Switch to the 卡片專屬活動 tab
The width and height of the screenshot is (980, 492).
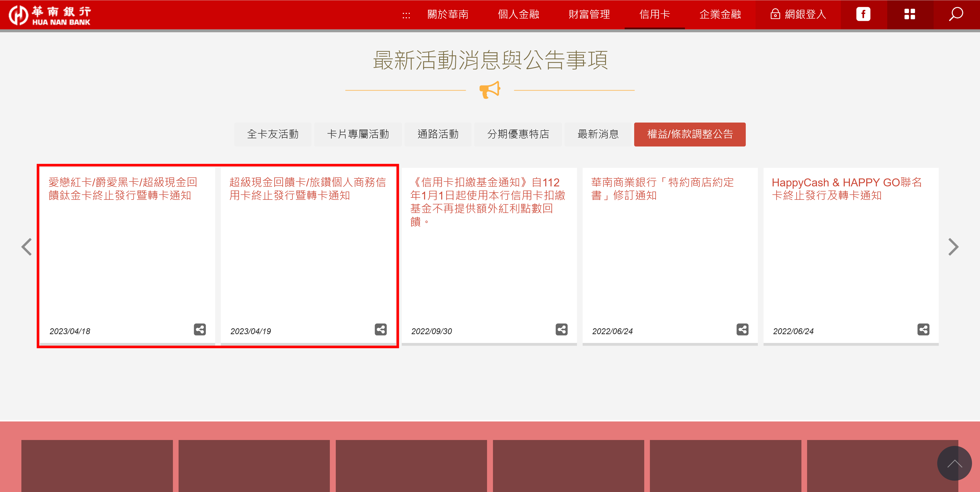[x=358, y=134]
